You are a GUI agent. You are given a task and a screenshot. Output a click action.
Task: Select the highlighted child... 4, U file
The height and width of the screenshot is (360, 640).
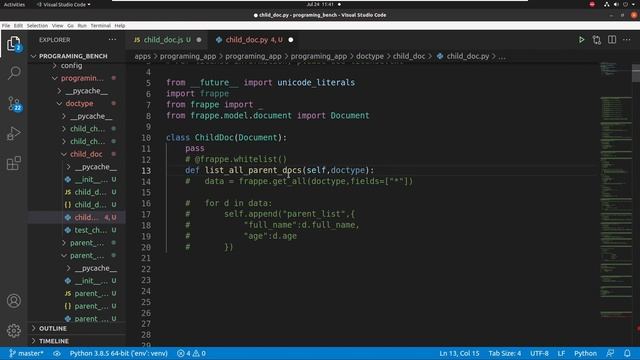76,217
